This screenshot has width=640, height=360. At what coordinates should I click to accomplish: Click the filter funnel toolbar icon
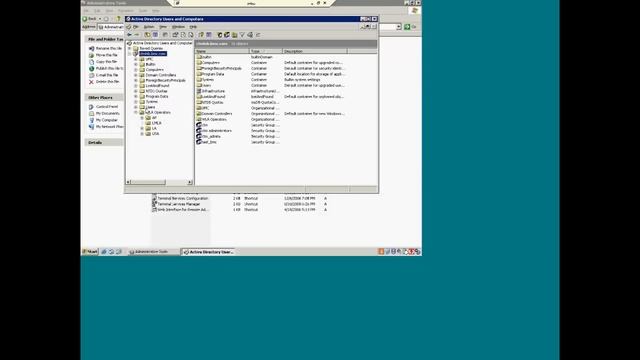tap(242, 35)
